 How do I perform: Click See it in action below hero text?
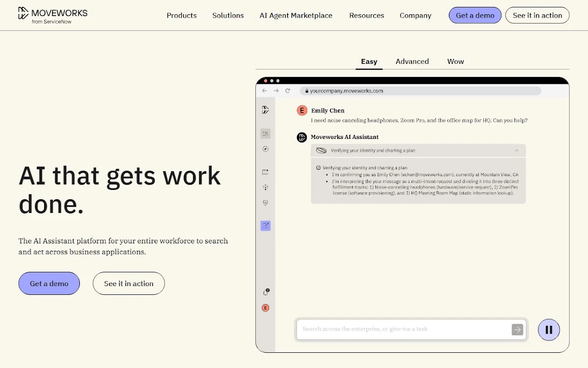click(129, 283)
